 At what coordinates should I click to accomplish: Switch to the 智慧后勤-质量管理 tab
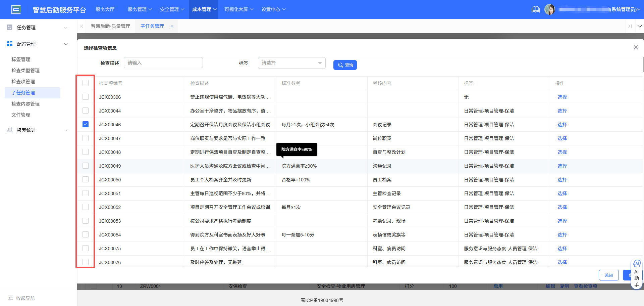point(111,26)
